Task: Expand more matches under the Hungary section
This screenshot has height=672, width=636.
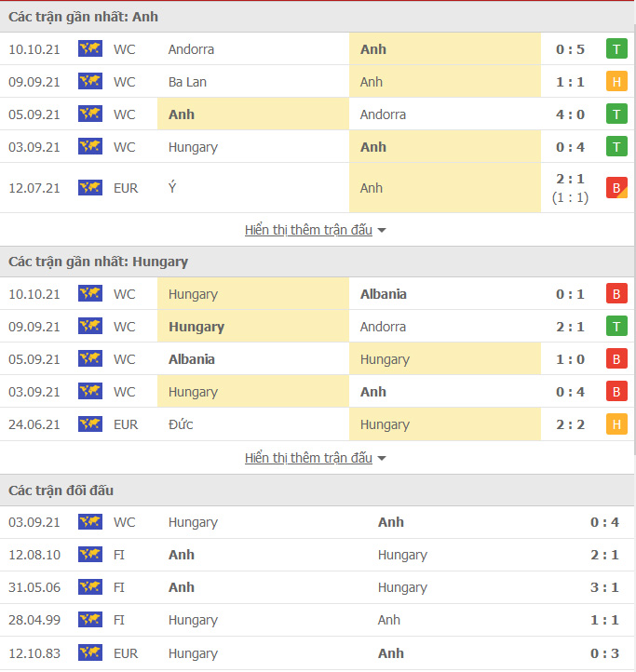Action: [315, 458]
